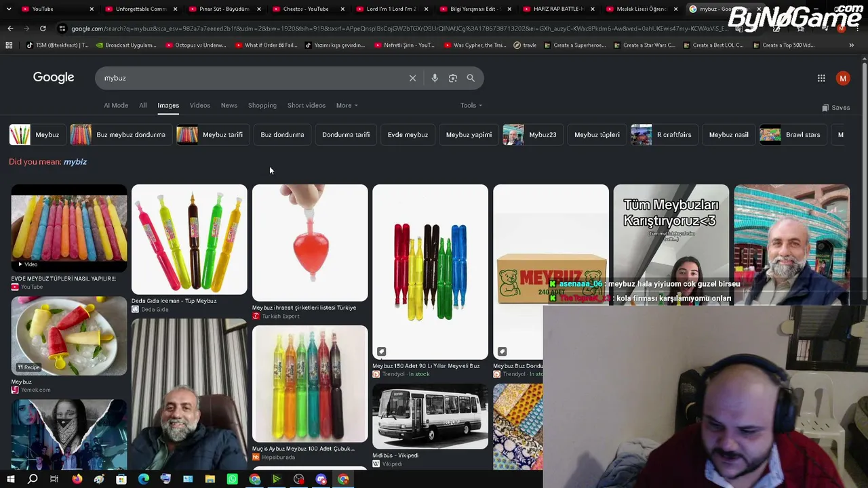Image resolution: width=868 pixels, height=488 pixels.
Task: Launch Firefox from the taskbar
Action: (x=77, y=479)
